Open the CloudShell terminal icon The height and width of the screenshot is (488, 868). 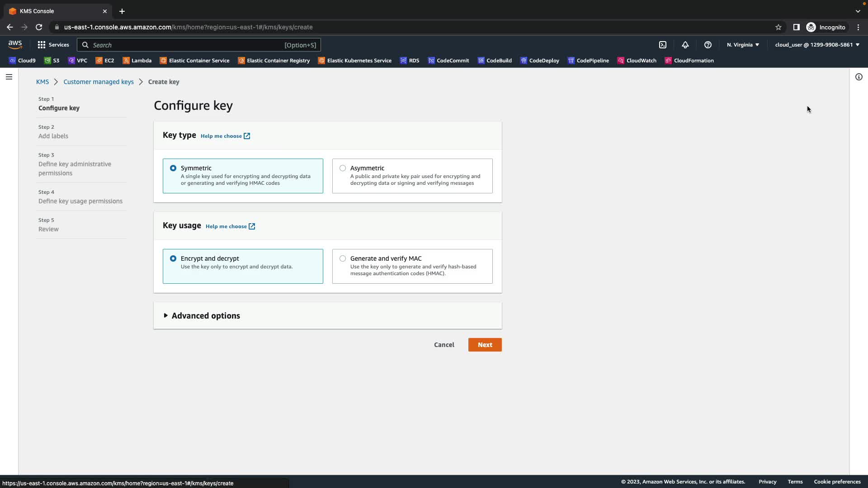663,45
